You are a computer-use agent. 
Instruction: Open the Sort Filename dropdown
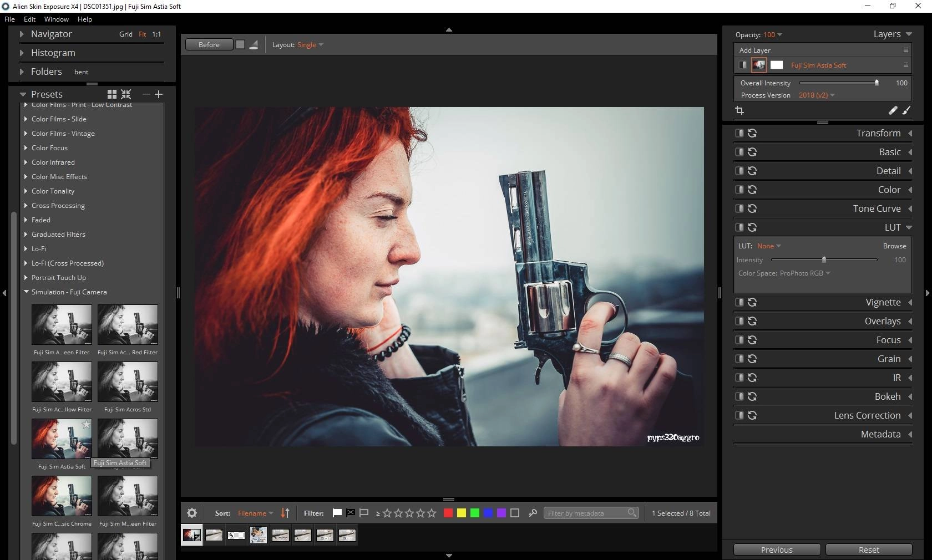pyautogui.click(x=255, y=513)
